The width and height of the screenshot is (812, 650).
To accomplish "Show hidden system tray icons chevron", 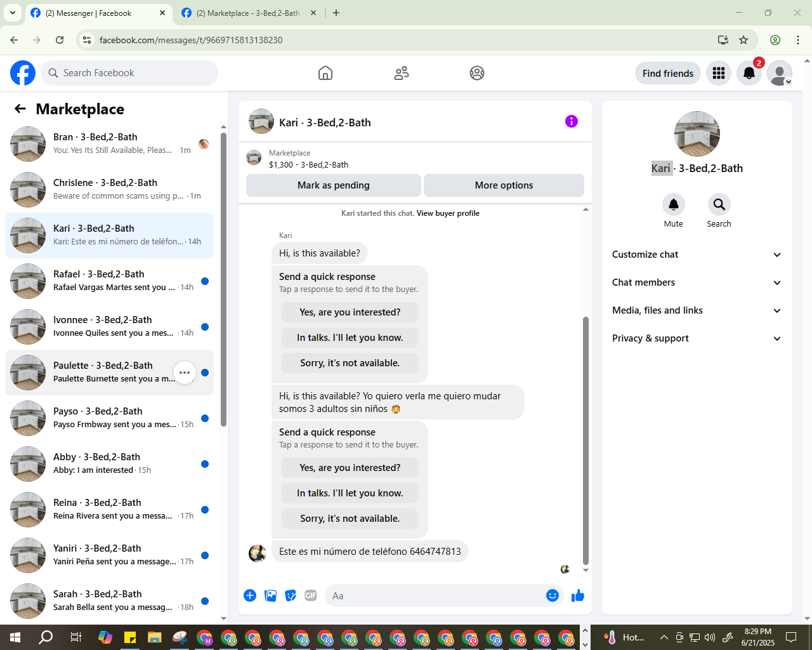I will 664,637.
